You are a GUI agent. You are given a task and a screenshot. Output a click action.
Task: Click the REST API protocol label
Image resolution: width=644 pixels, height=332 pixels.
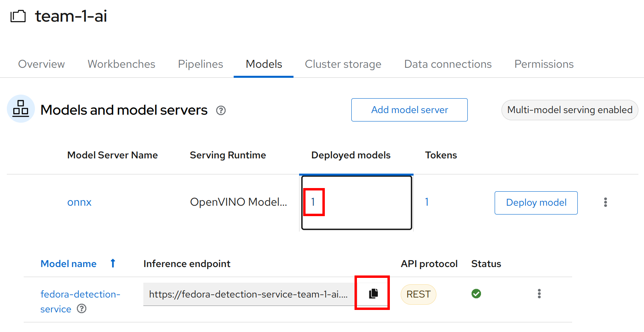tap(418, 294)
